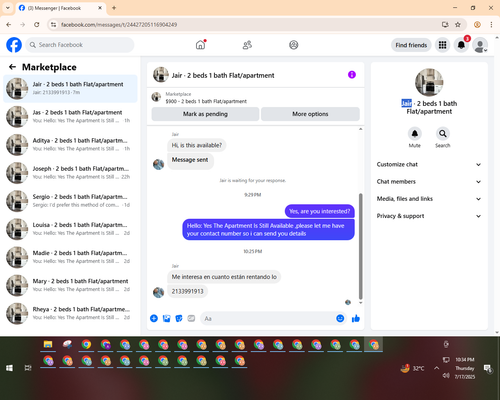The height and width of the screenshot is (400, 500).
Task: Click More options button
Action: point(310,114)
